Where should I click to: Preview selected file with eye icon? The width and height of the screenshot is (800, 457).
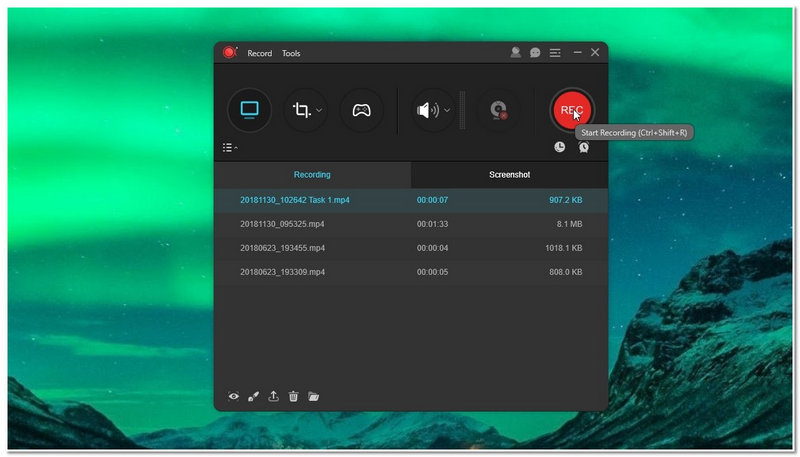(234, 396)
